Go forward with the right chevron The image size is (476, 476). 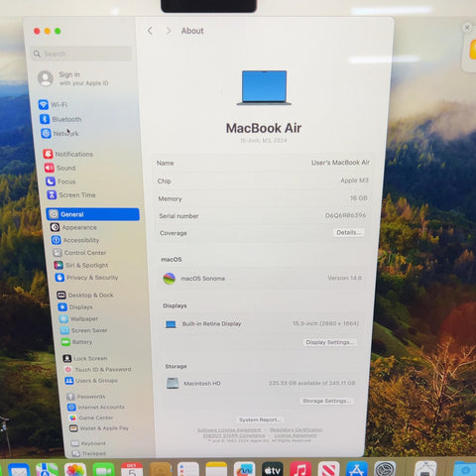[x=169, y=31]
